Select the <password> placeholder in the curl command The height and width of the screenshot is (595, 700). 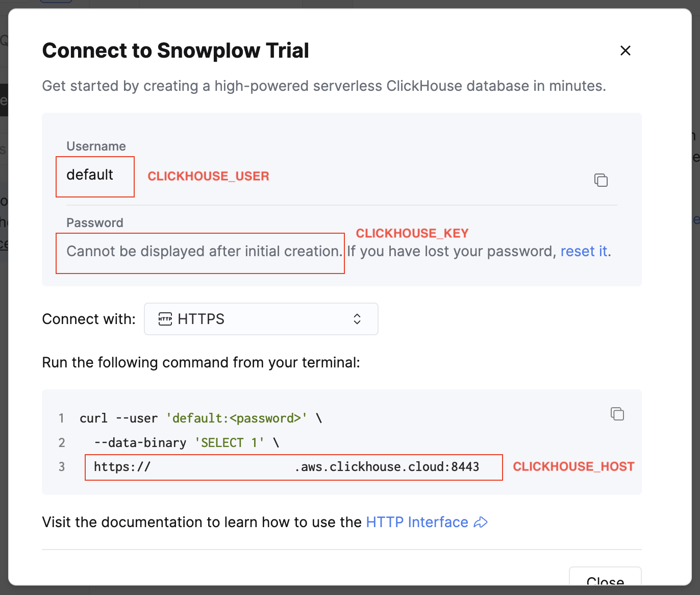(265, 418)
